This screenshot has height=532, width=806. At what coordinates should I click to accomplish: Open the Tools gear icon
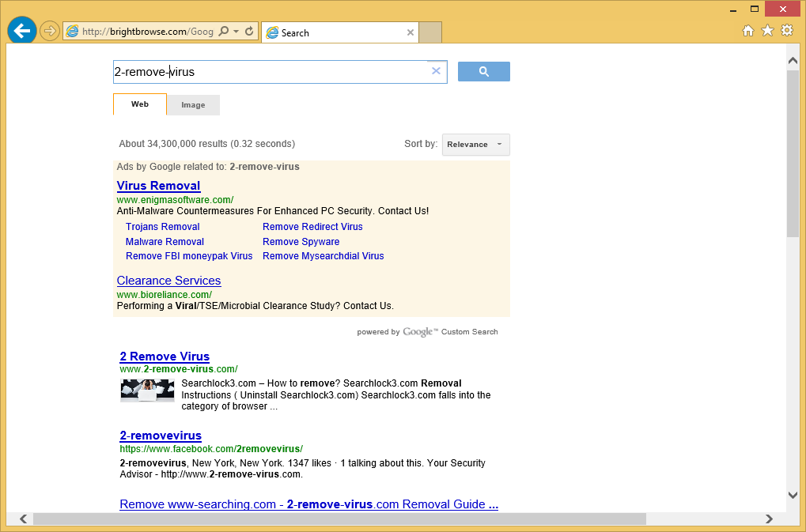pos(786,31)
